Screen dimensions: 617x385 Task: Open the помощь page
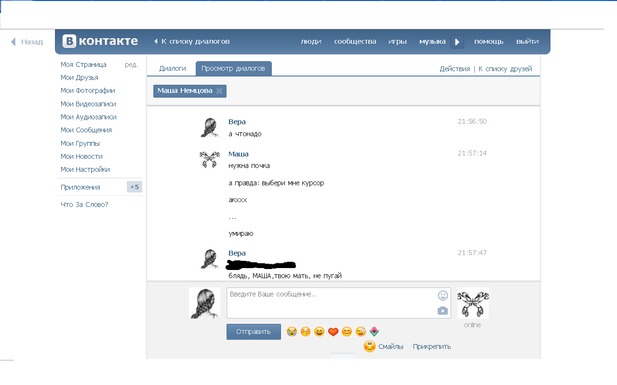click(x=488, y=41)
